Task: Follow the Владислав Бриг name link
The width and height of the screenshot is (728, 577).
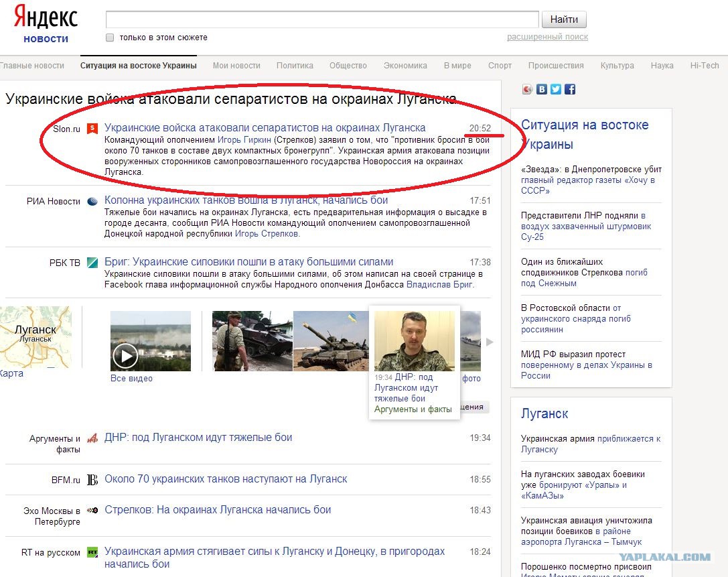Action: coord(440,284)
